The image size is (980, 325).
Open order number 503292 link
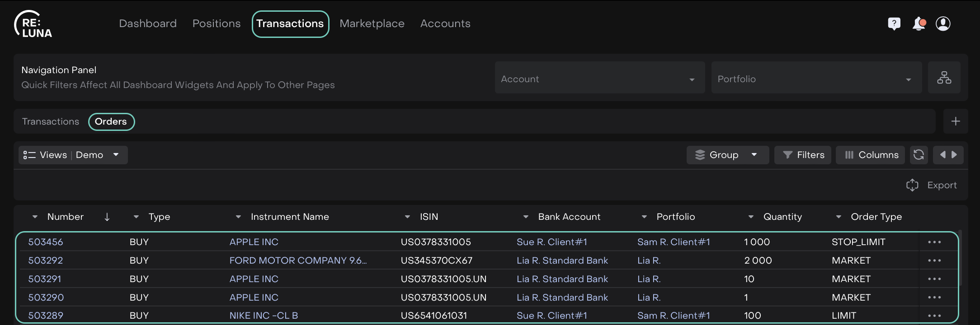point(46,260)
